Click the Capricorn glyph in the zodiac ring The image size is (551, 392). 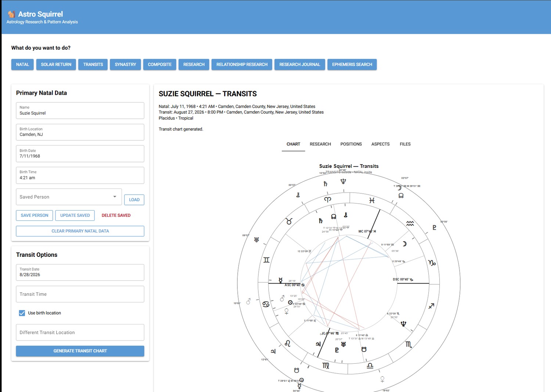pos(432,263)
